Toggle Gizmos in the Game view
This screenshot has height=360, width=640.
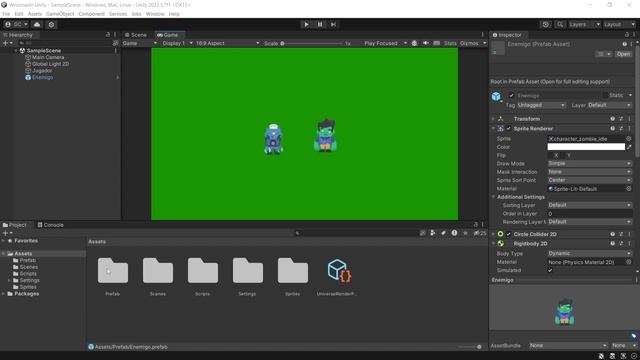(x=469, y=43)
